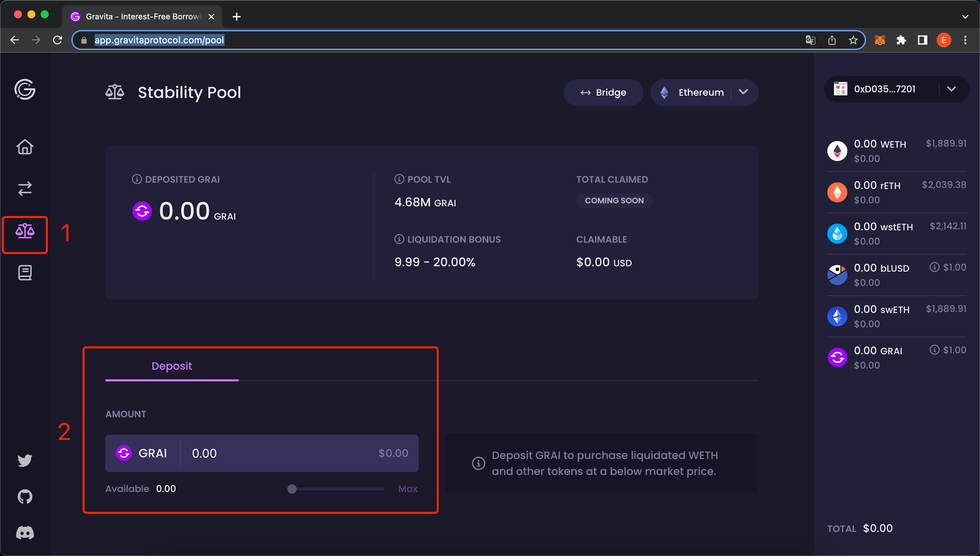
Task: Click the deposit amount slider handle
Action: [x=292, y=489]
